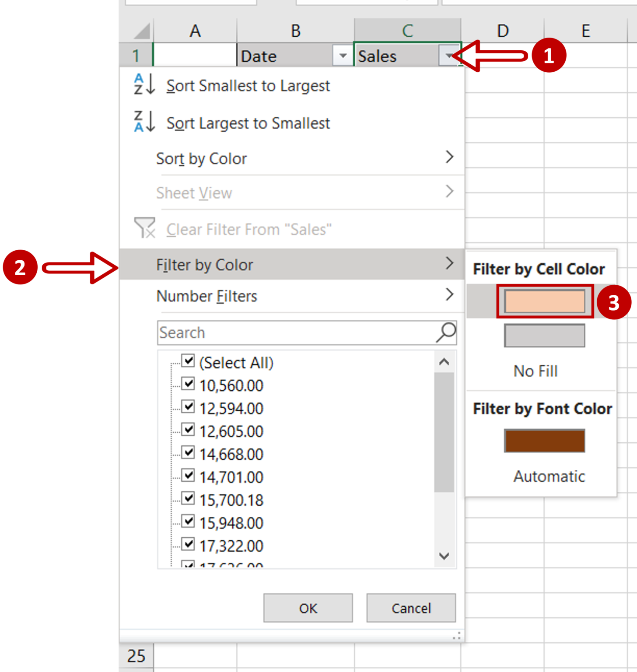Uncheck the (Select All) checkbox
The width and height of the screenshot is (637, 672).
188,361
